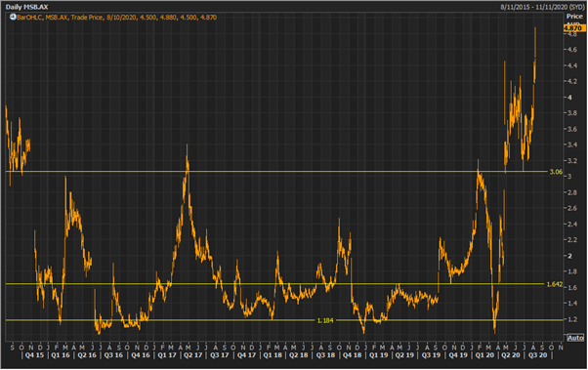Click the Q4 15 quarter label
The image size is (588, 370).
point(34,355)
